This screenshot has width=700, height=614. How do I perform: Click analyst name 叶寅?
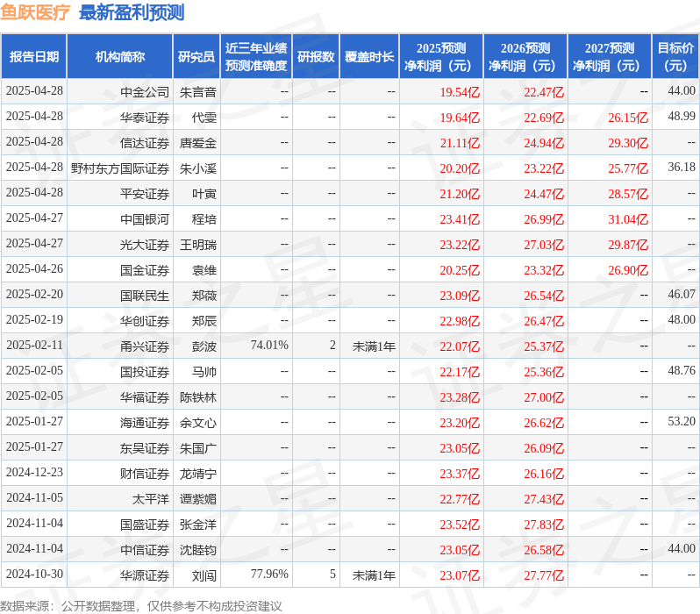point(204,194)
